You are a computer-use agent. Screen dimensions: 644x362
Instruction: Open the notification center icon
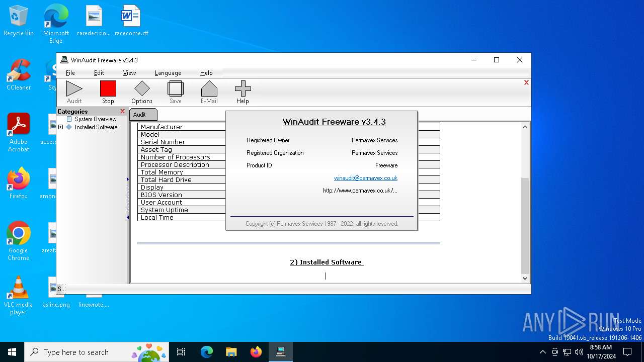627,352
